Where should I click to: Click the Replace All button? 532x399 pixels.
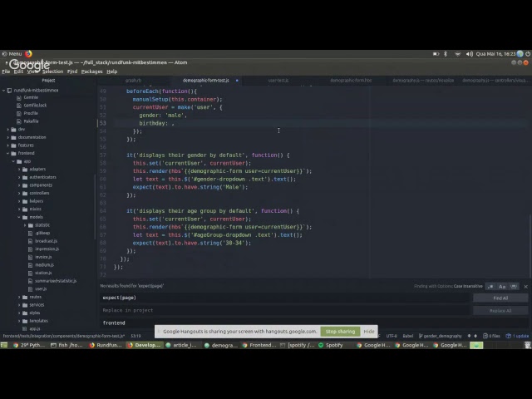point(500,310)
